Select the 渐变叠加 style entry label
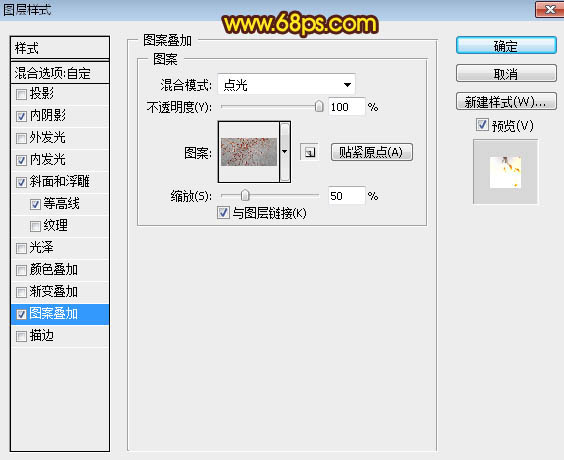The width and height of the screenshot is (564, 460). pos(54,291)
